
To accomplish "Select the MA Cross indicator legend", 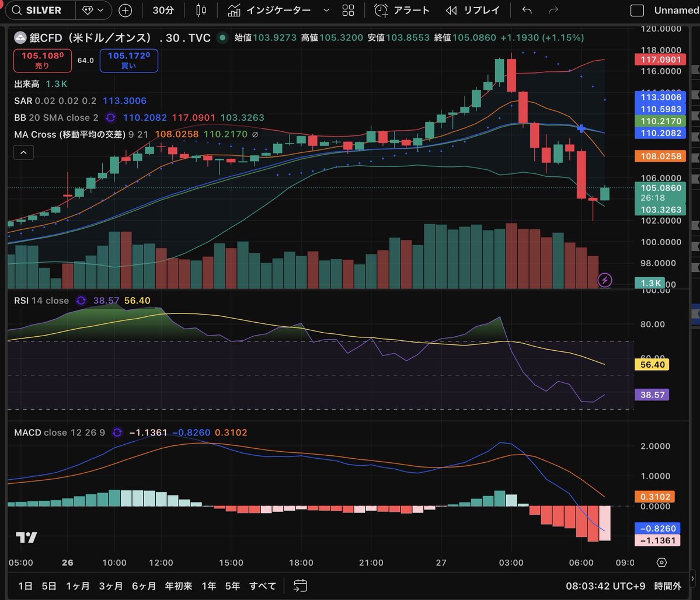I will pyautogui.click(x=81, y=134).
